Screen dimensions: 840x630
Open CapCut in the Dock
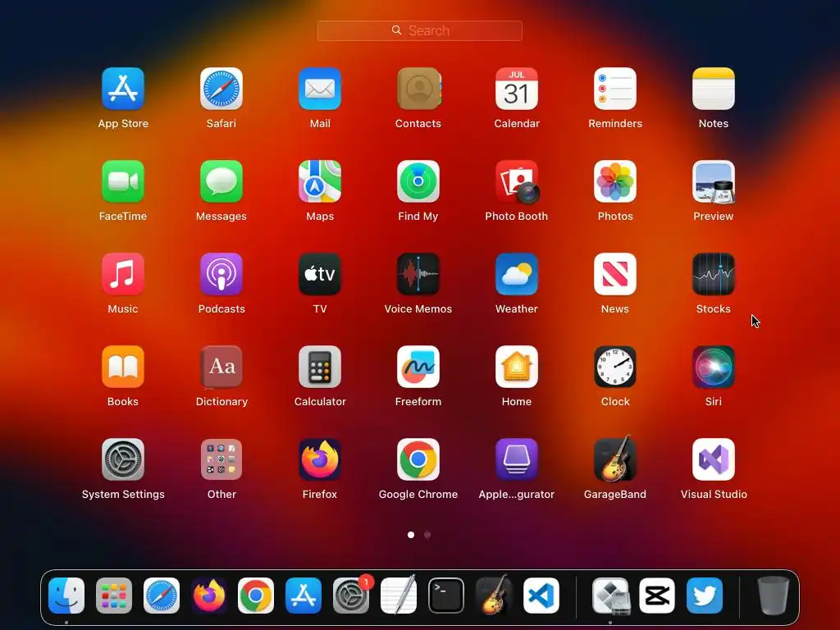(657, 596)
